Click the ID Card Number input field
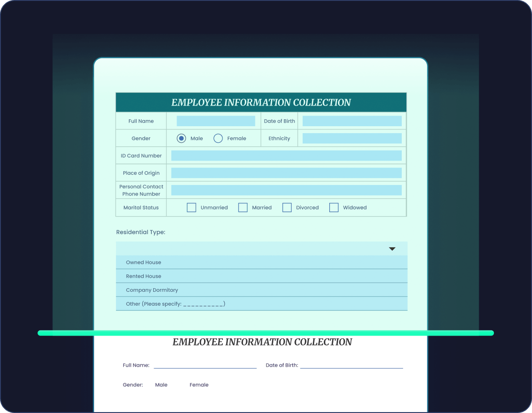This screenshot has height=413, width=532. tap(286, 156)
